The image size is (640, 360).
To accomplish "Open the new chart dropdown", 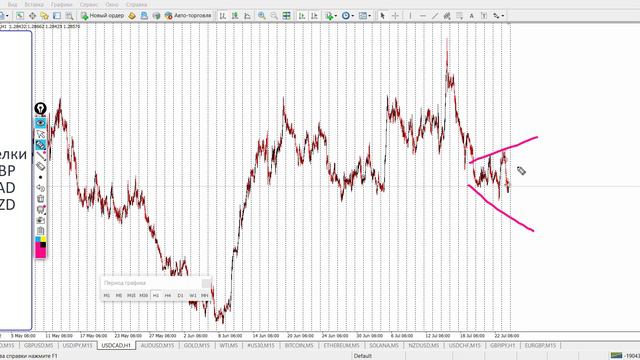I will point(4,16).
